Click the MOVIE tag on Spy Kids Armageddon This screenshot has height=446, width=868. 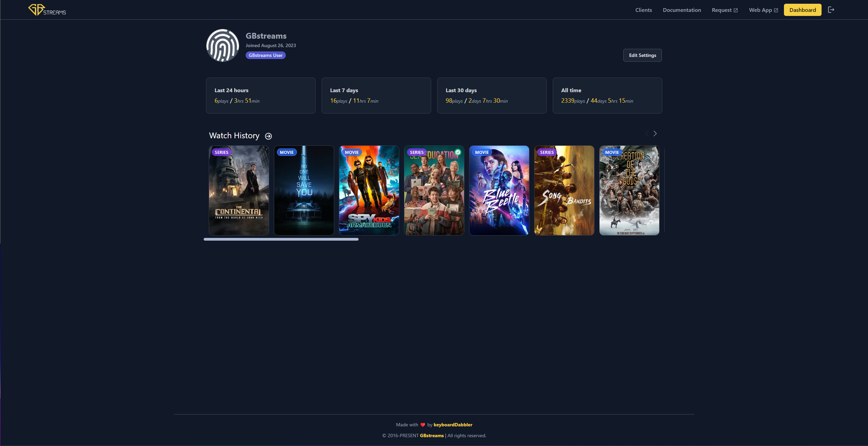coord(352,152)
